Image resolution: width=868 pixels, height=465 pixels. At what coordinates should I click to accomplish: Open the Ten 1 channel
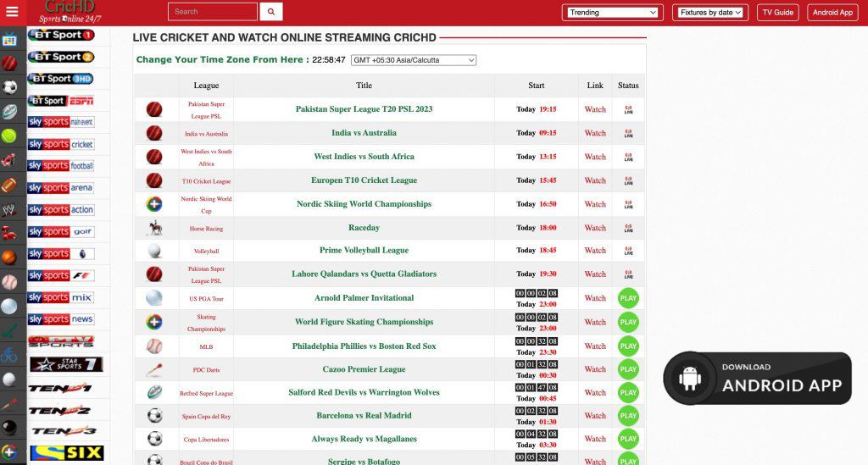click(60, 388)
